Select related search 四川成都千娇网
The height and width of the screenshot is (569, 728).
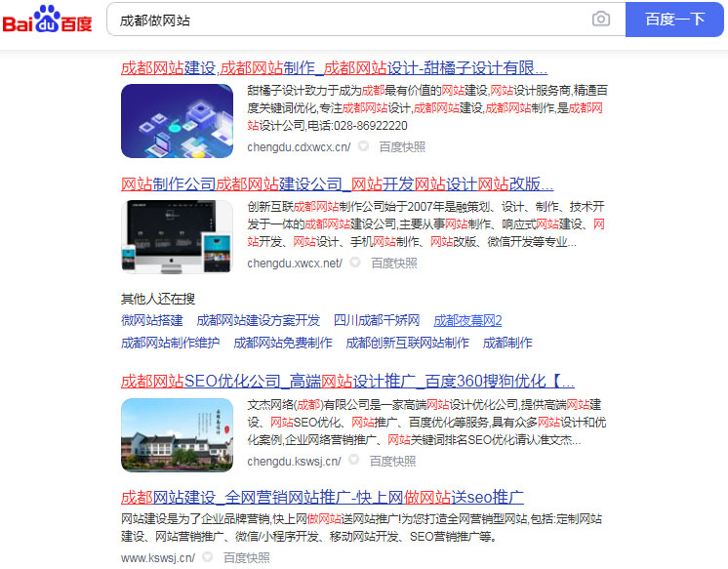click(x=377, y=320)
